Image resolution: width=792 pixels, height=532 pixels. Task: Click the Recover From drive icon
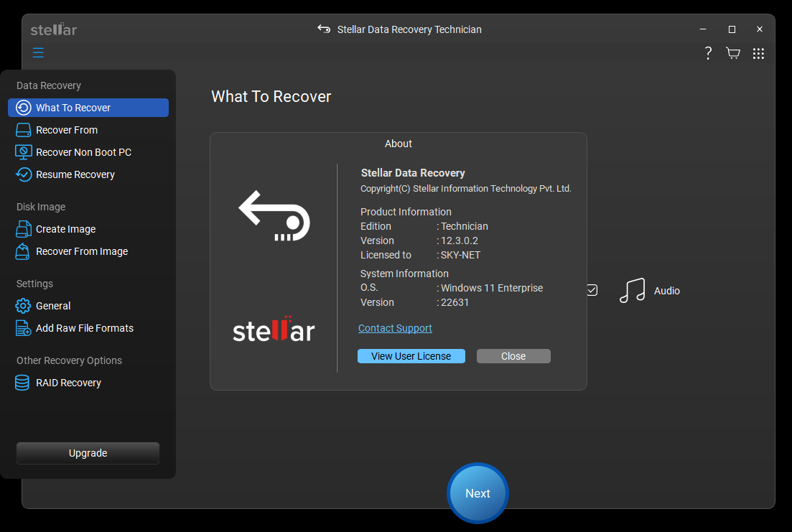[23, 130]
